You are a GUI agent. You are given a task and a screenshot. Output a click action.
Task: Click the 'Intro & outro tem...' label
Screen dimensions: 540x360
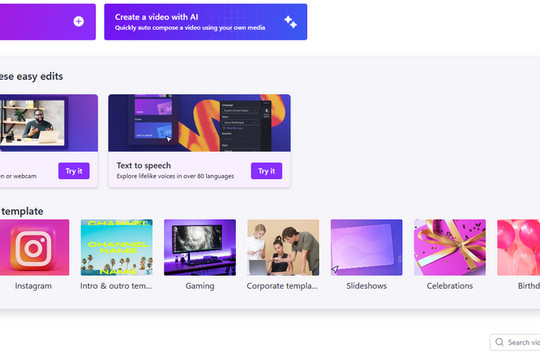(116, 286)
